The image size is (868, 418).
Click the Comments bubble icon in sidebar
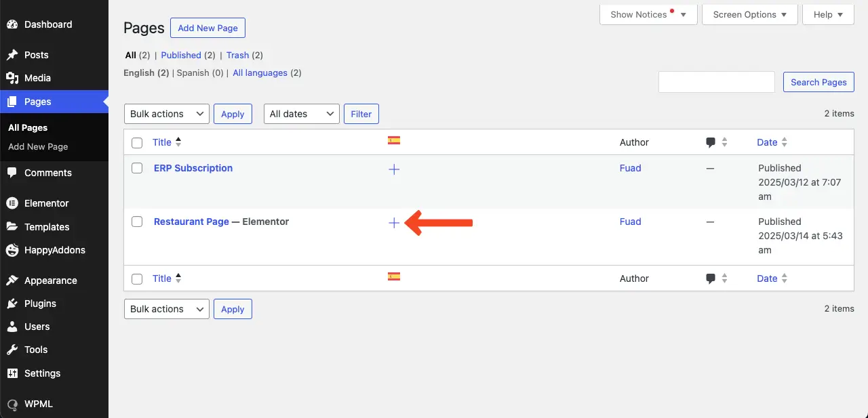tap(12, 173)
